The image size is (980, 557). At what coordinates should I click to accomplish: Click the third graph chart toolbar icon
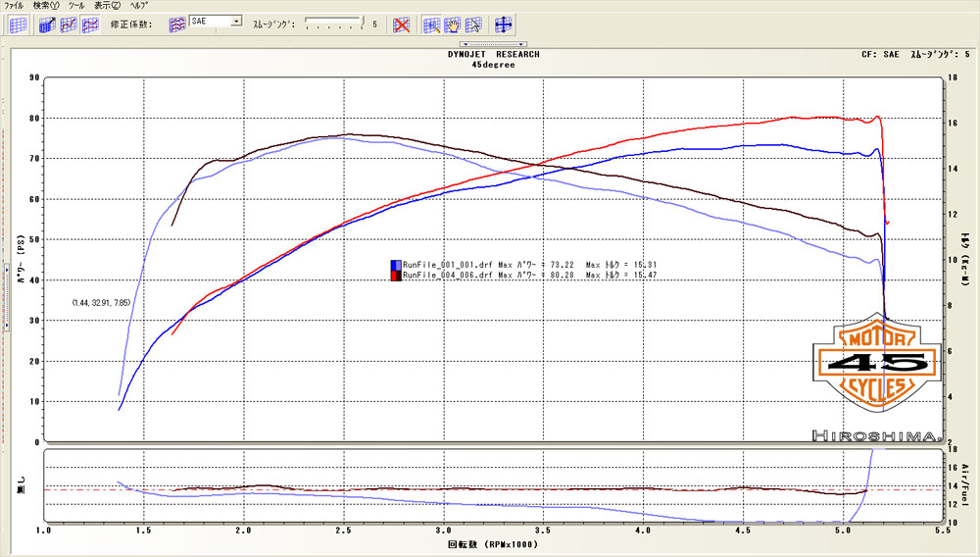[89, 25]
